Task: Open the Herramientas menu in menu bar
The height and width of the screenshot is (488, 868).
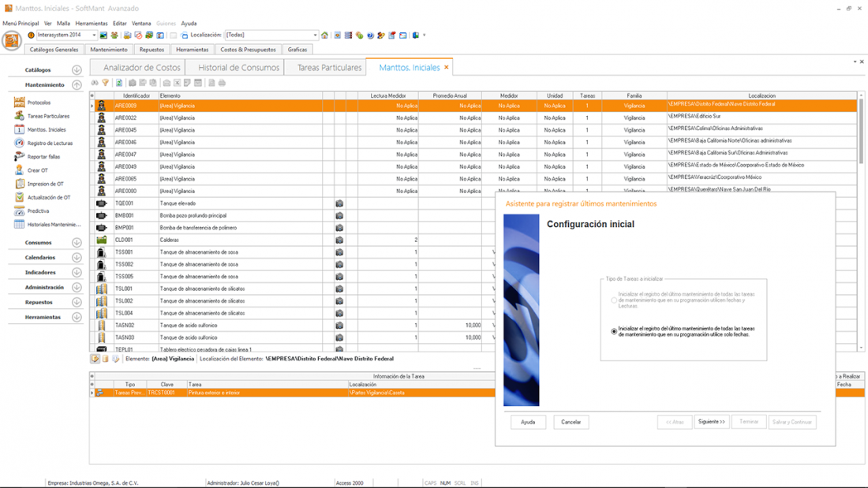Action: (x=92, y=24)
